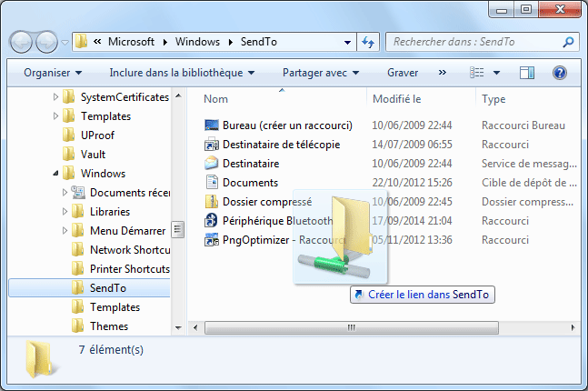588x391 pixels.
Task: Click the Dossier compressé zip icon
Action: point(212,202)
